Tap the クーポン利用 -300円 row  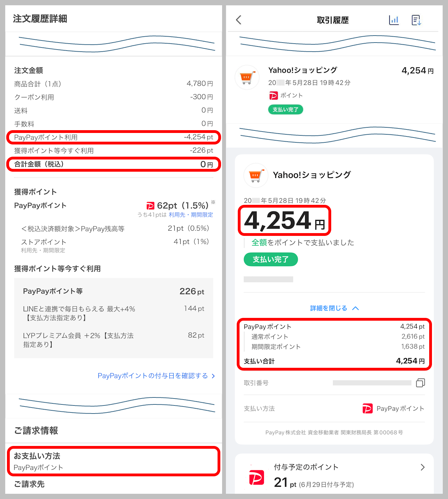coord(114,97)
